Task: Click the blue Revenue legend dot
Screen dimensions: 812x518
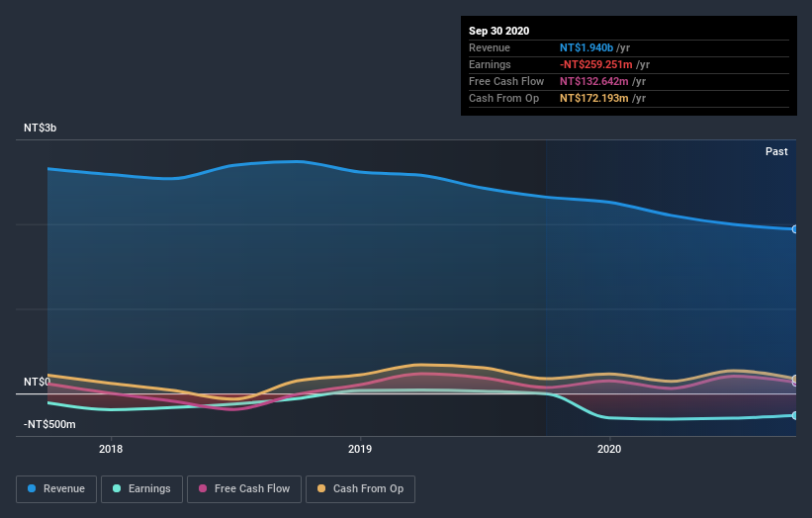Action: click(32, 488)
